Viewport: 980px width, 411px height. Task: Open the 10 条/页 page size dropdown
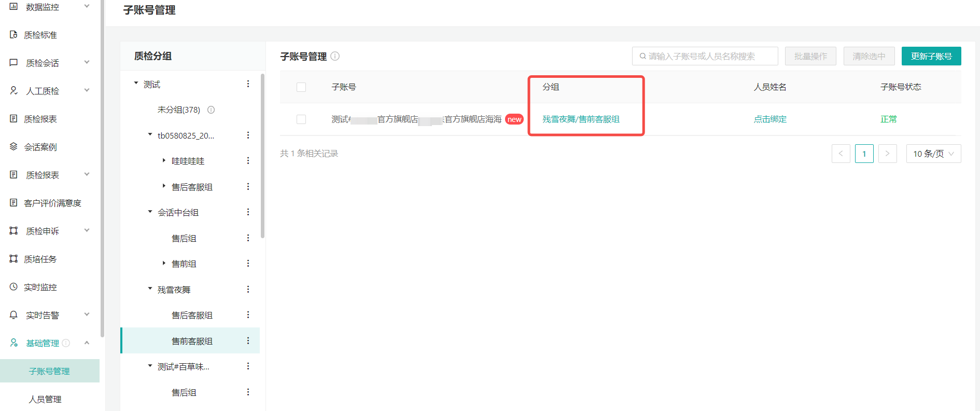pyautogui.click(x=933, y=154)
